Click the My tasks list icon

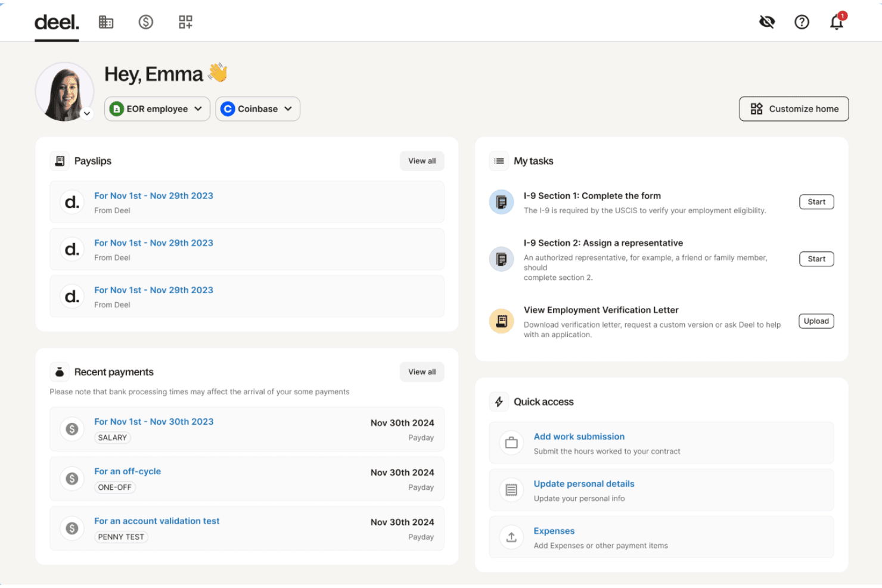[x=499, y=161]
